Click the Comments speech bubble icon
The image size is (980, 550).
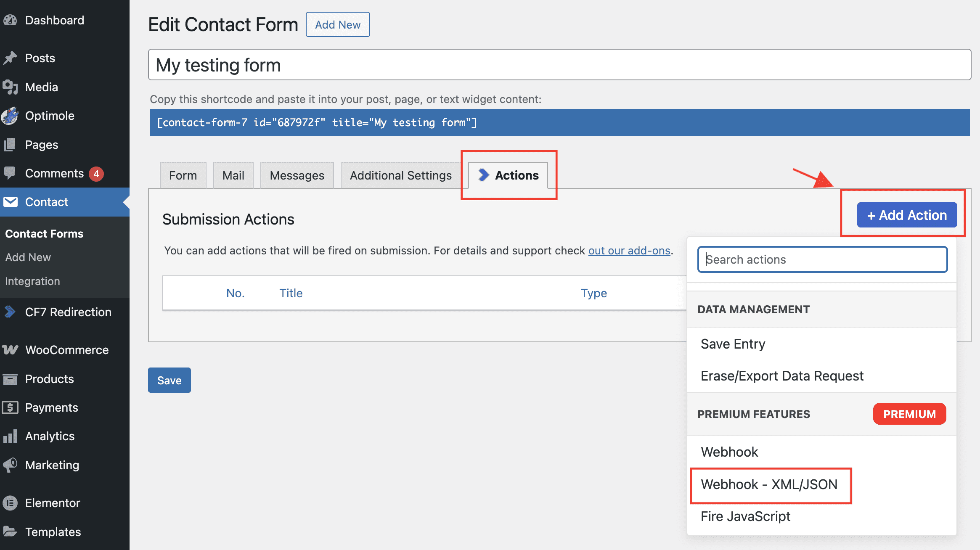(x=10, y=173)
